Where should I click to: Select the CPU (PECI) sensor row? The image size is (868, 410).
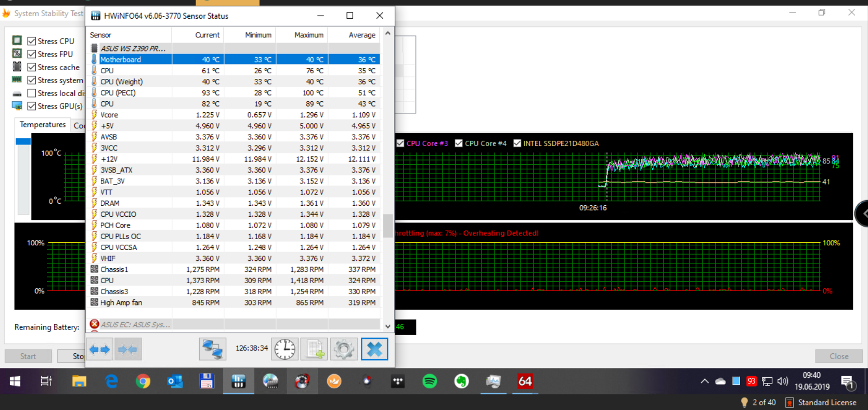[x=234, y=92]
